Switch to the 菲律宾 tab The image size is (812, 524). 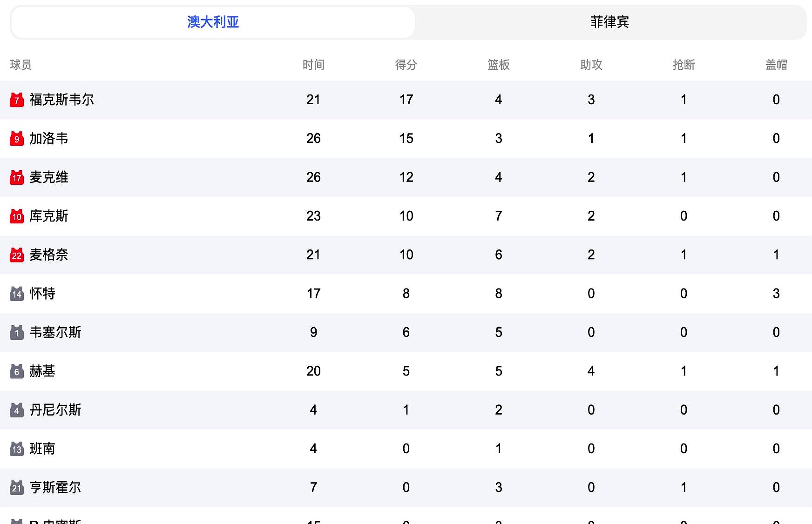[610, 22]
